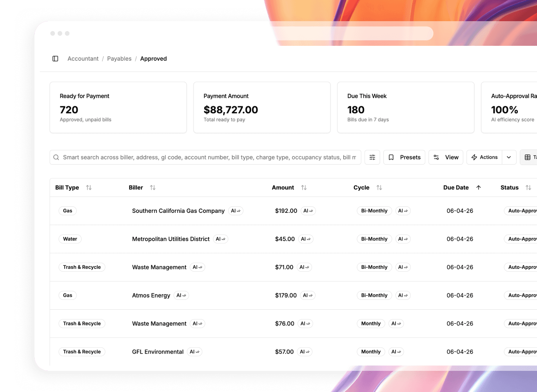Select Southern California Gas Company biller
Screen dimensions: 537x392
[178, 211]
